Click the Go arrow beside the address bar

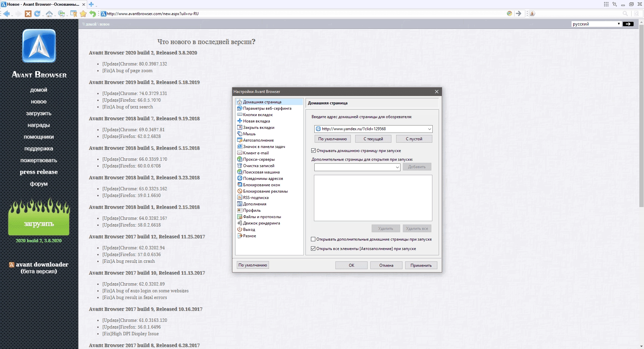coord(519,13)
